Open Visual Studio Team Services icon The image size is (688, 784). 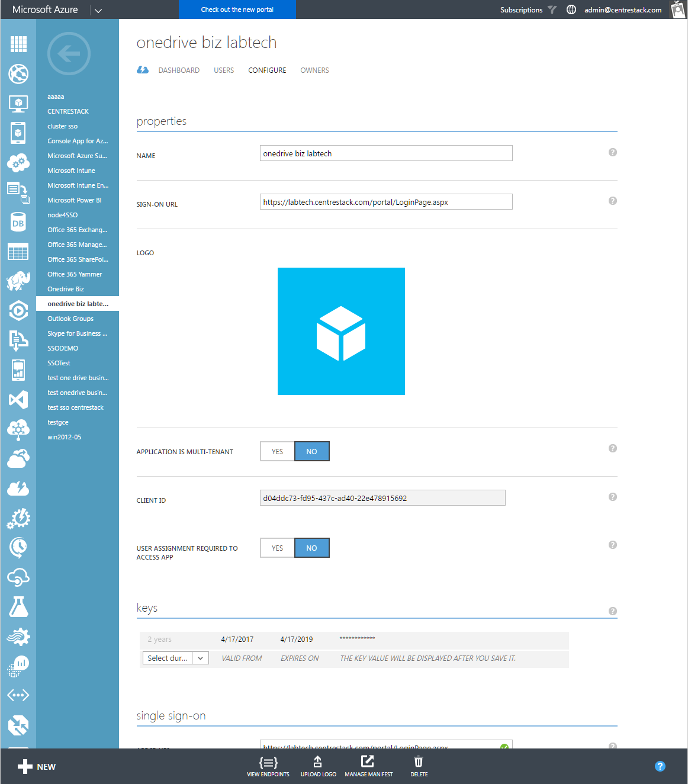coord(18,400)
